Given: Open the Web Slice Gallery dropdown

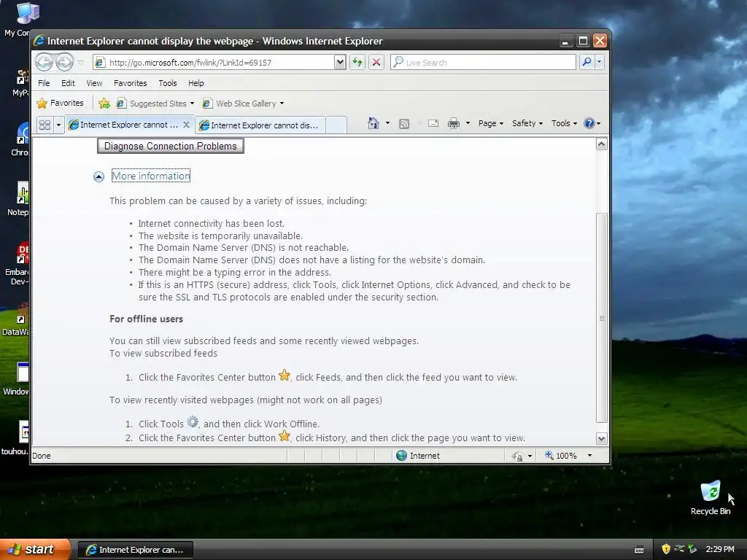Looking at the screenshot, I should (x=243, y=104).
